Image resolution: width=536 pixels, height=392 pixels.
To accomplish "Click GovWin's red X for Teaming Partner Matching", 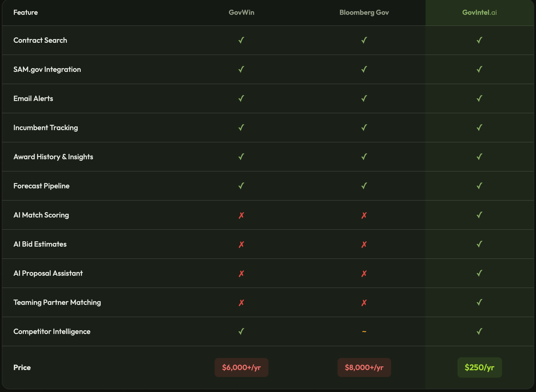I will pyautogui.click(x=241, y=303).
